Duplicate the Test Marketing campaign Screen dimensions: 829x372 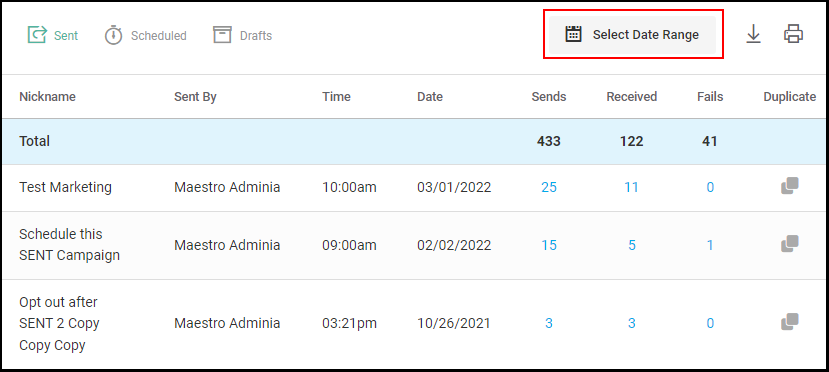pyautogui.click(x=789, y=186)
